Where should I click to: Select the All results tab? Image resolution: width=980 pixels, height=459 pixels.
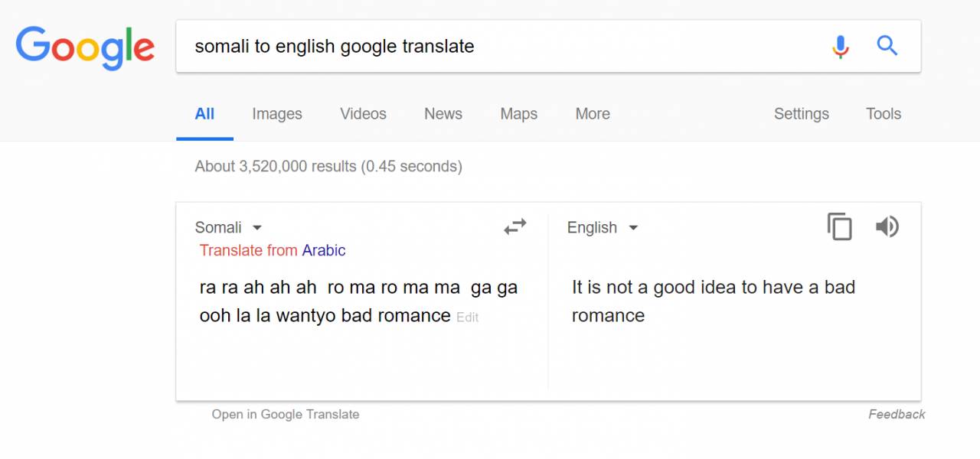(x=204, y=114)
